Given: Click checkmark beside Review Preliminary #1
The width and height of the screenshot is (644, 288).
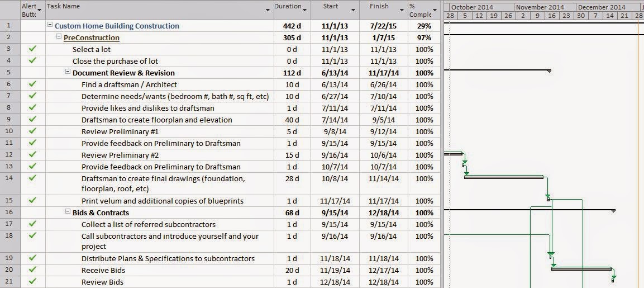Looking at the screenshot, I should tap(32, 131).
